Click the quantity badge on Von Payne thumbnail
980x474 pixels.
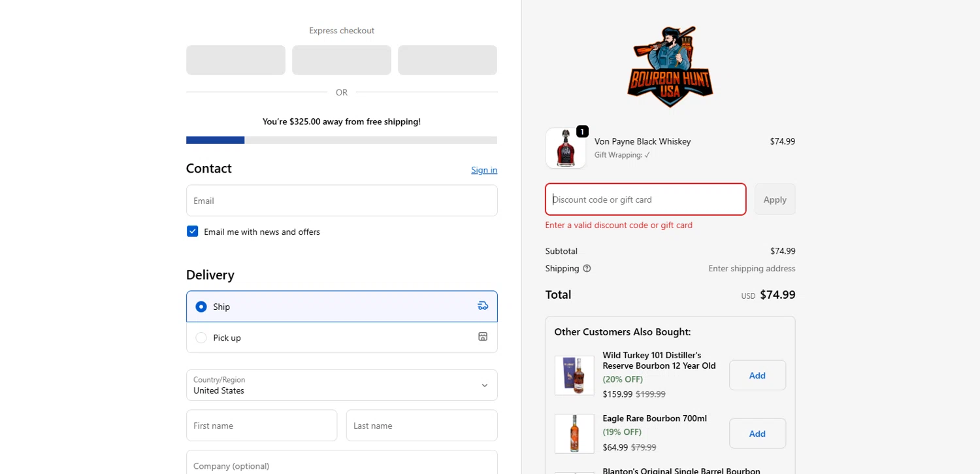(x=582, y=131)
